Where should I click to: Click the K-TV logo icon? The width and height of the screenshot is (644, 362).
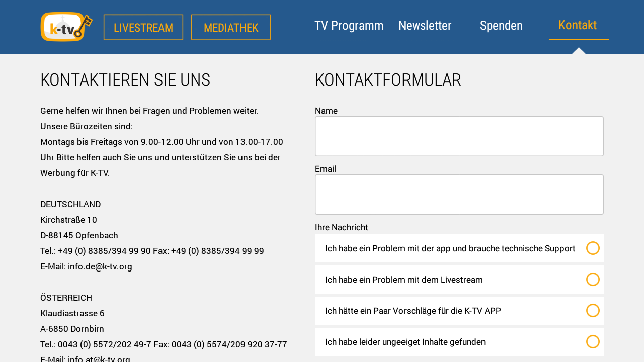65,26
